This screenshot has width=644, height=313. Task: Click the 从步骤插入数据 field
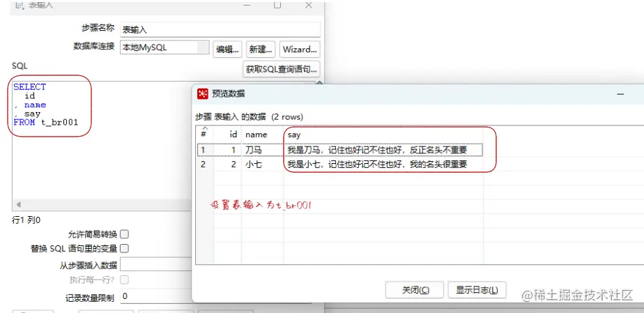click(x=156, y=265)
